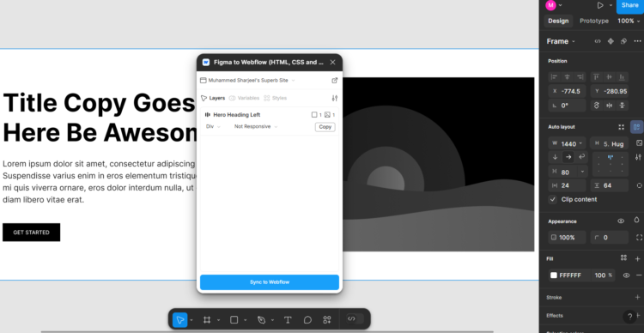The height and width of the screenshot is (333, 644).
Task: Click the GET STARTED button on canvas
Action: coord(31,233)
